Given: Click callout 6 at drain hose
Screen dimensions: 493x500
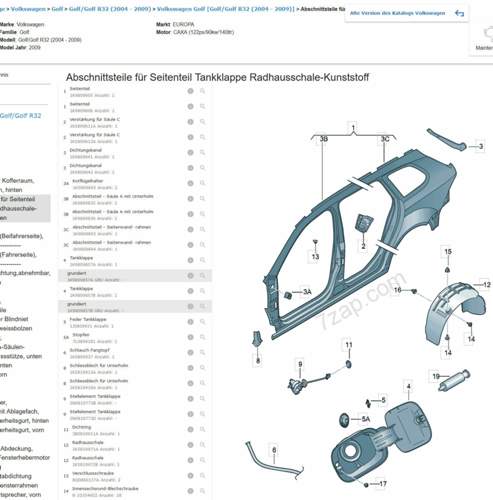Looking at the screenshot, I should 274,450.
